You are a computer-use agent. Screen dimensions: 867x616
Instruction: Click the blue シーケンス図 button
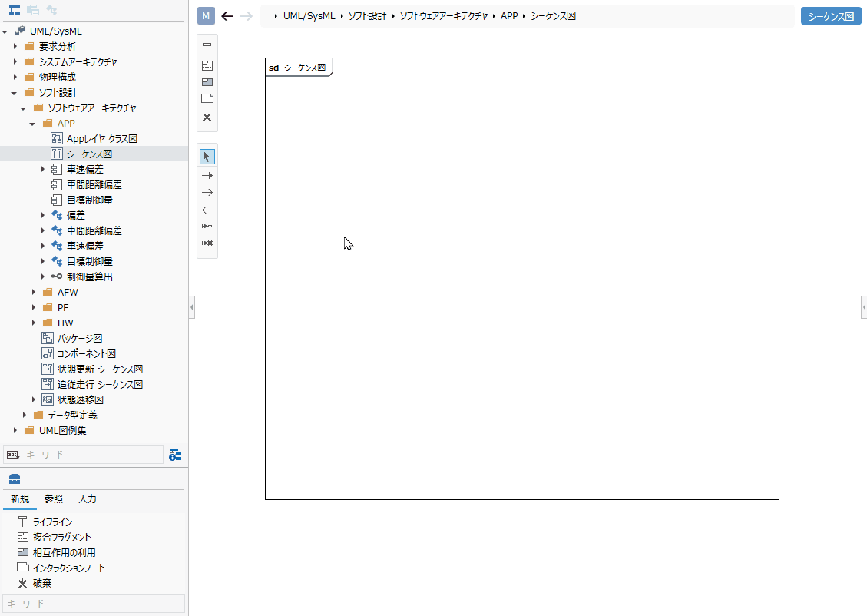[x=830, y=16]
